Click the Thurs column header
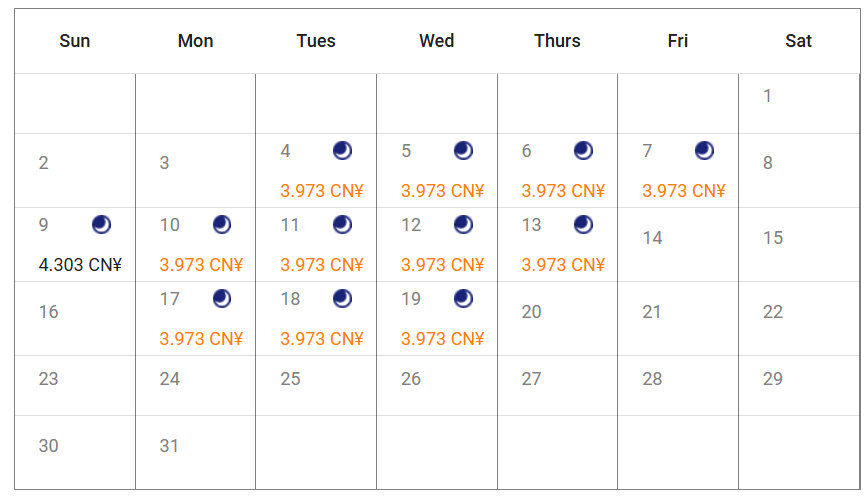This screenshot has width=865, height=502. 557,41
